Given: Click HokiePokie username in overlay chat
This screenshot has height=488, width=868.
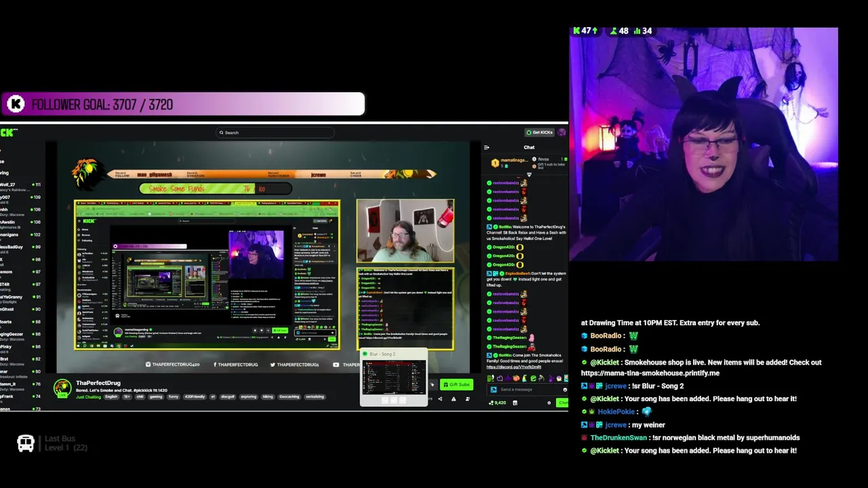Looking at the screenshot, I should (x=616, y=411).
